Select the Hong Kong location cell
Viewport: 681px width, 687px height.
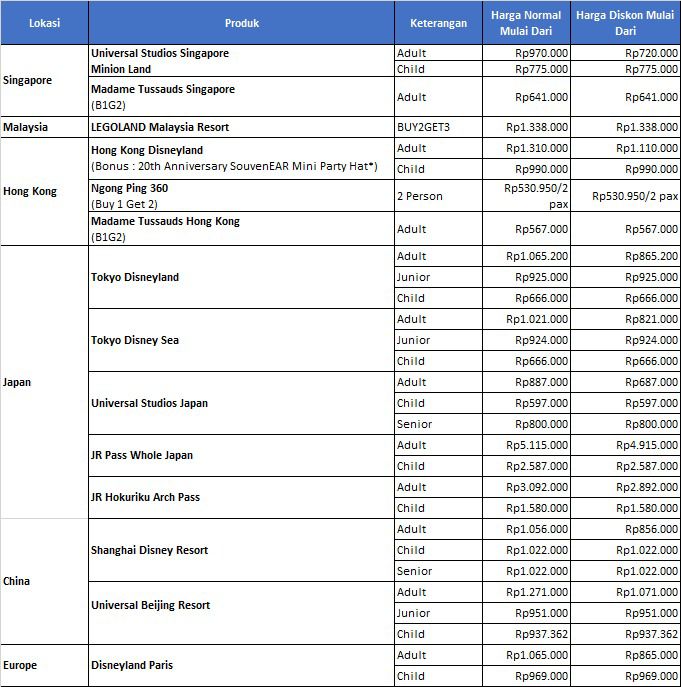pyautogui.click(x=44, y=191)
